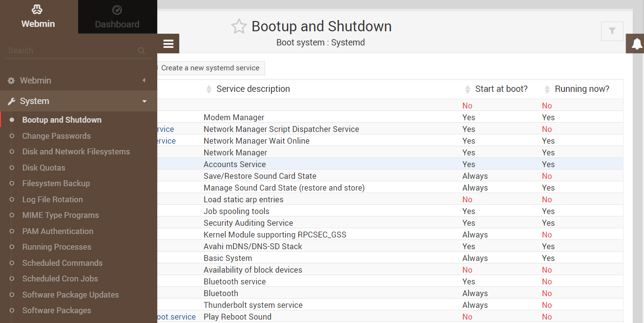Collapse the System menu category
The image size is (644, 323).
coord(79,101)
